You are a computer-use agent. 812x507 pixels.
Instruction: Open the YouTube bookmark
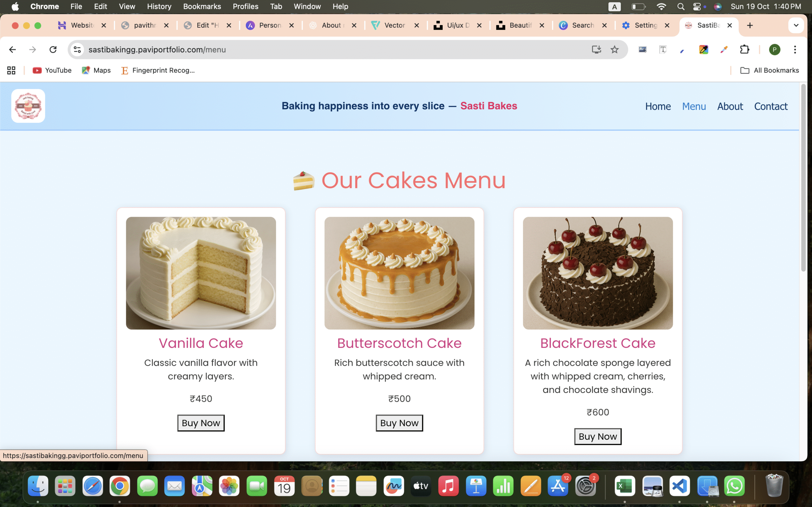[x=52, y=70]
